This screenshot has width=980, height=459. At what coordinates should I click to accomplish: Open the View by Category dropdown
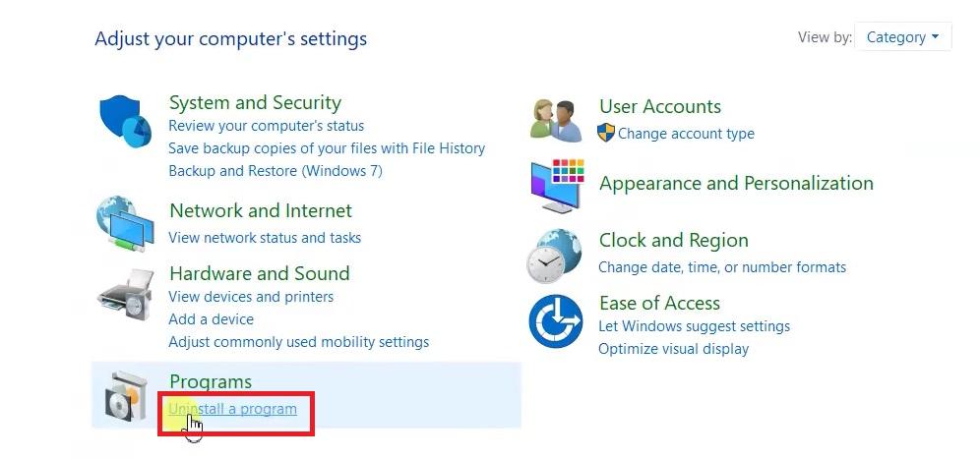click(x=902, y=36)
